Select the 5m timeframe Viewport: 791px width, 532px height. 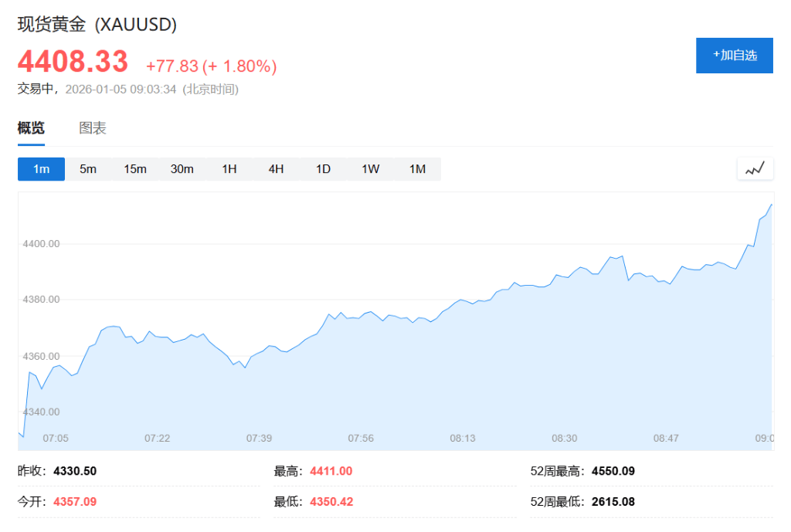coord(88,169)
